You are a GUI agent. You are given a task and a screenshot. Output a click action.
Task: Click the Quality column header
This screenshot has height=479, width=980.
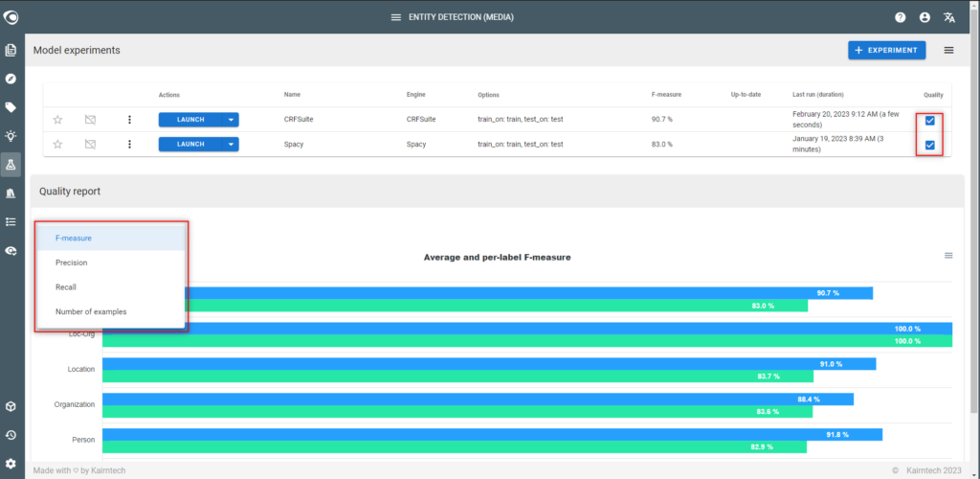(x=933, y=95)
